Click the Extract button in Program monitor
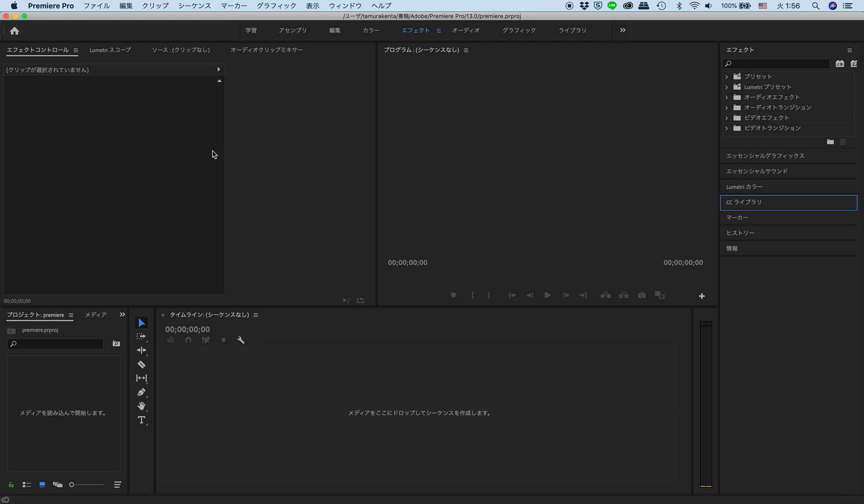This screenshot has height=504, width=864. coord(624,295)
